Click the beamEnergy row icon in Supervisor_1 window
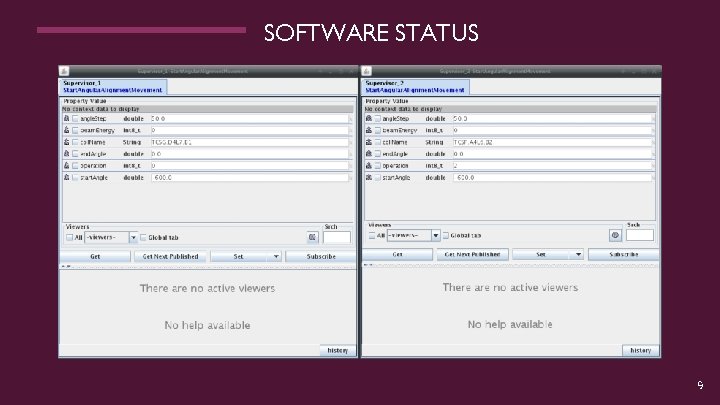Image resolution: width=720 pixels, height=405 pixels. [x=67, y=130]
